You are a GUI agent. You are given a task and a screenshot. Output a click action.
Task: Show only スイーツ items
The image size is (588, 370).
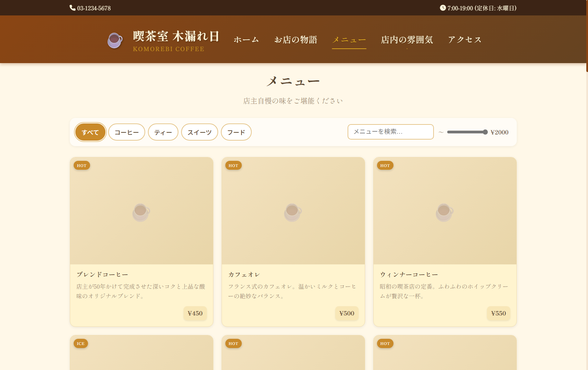pyautogui.click(x=200, y=132)
